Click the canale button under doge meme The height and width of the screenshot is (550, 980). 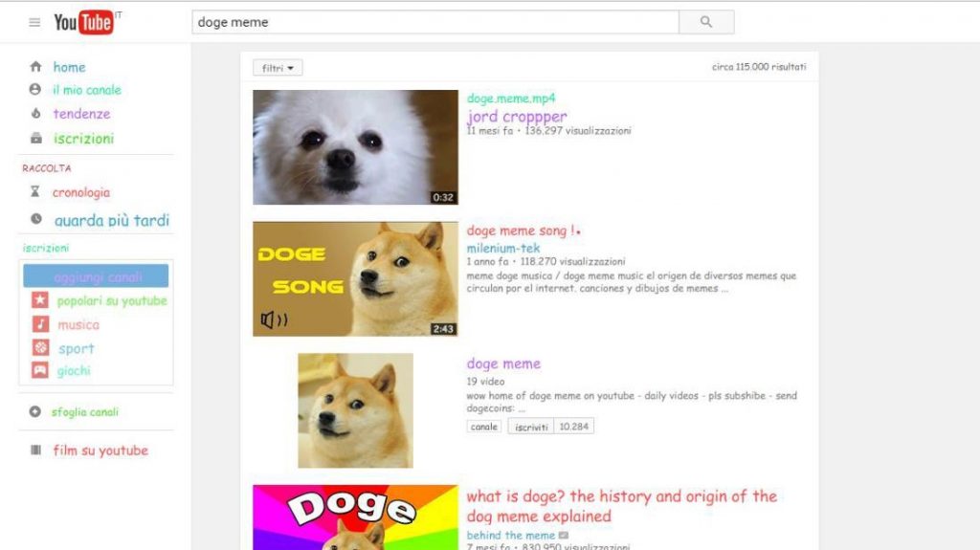pos(483,427)
